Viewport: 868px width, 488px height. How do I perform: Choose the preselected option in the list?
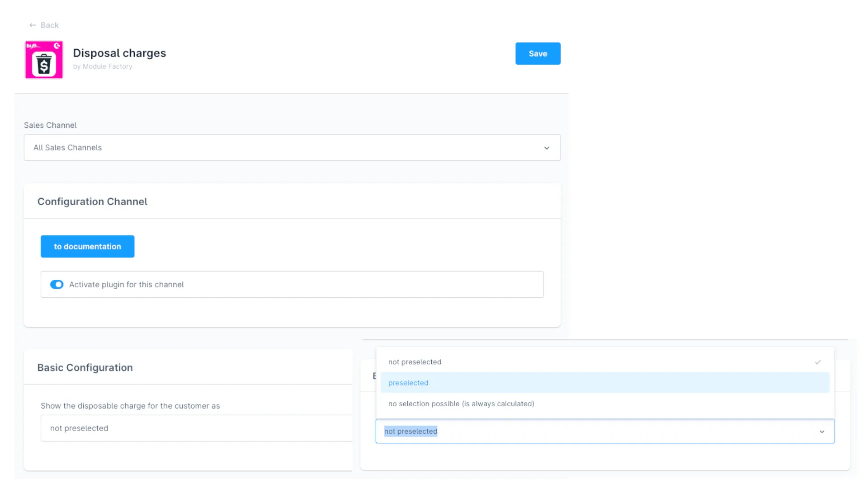[408, 383]
